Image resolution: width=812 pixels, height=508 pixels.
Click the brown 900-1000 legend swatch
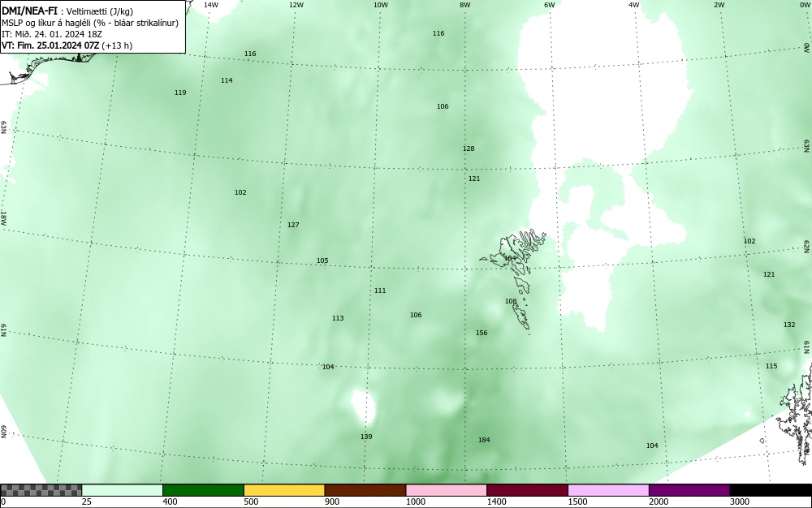click(365, 490)
